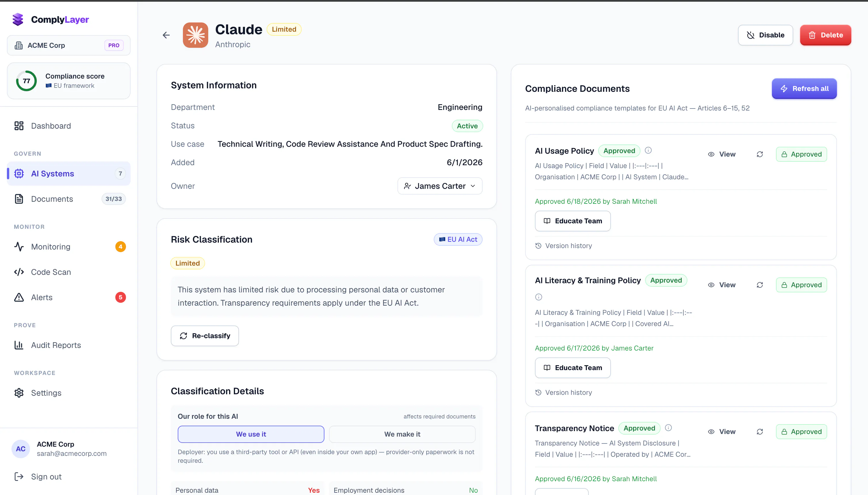Select the 'We make it' role
Image resolution: width=868 pixels, height=495 pixels.
click(x=402, y=434)
